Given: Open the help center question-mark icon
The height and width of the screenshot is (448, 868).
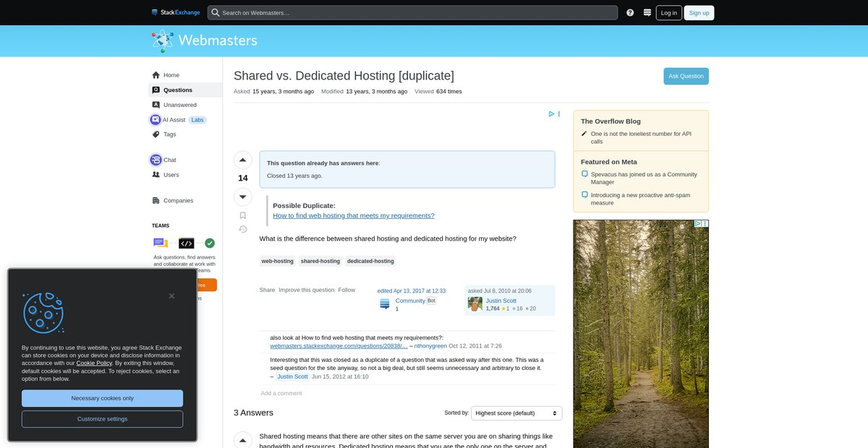Looking at the screenshot, I should [630, 12].
